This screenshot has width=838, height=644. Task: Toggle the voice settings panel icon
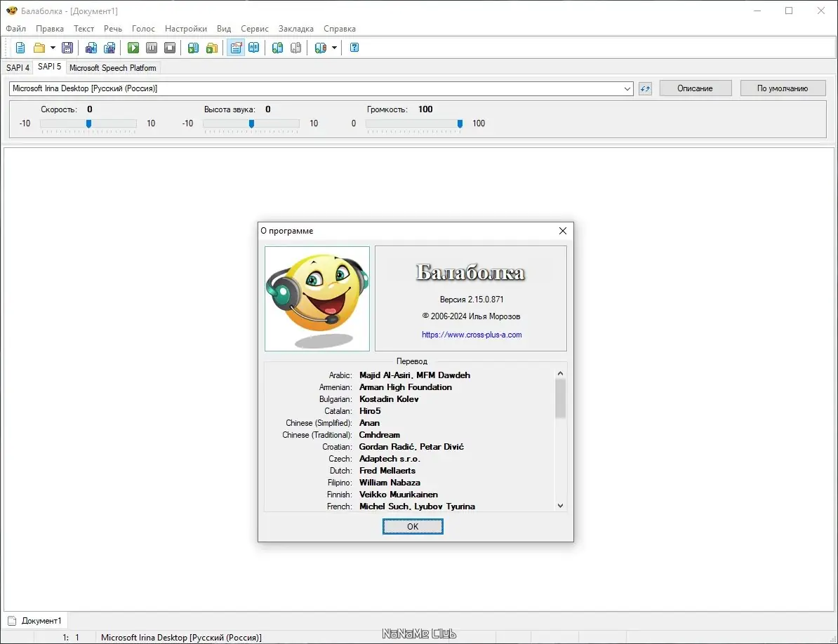pyautogui.click(x=236, y=48)
